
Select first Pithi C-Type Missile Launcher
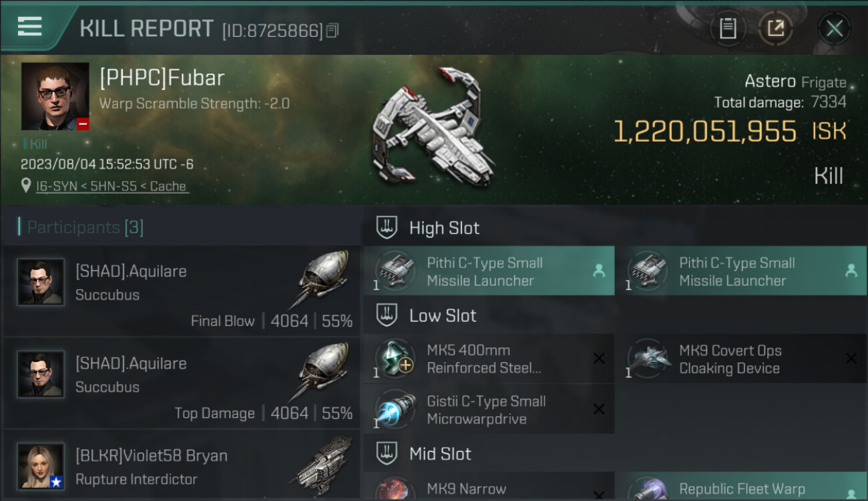pos(489,271)
